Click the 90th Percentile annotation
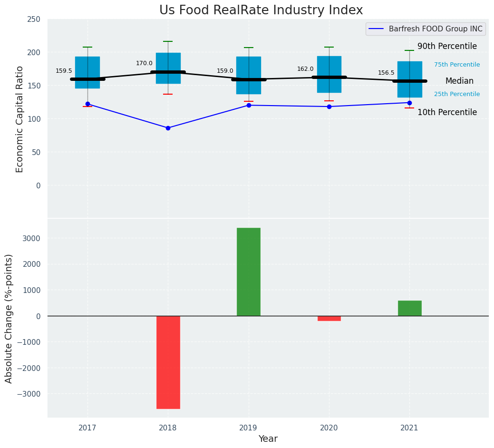 point(447,46)
